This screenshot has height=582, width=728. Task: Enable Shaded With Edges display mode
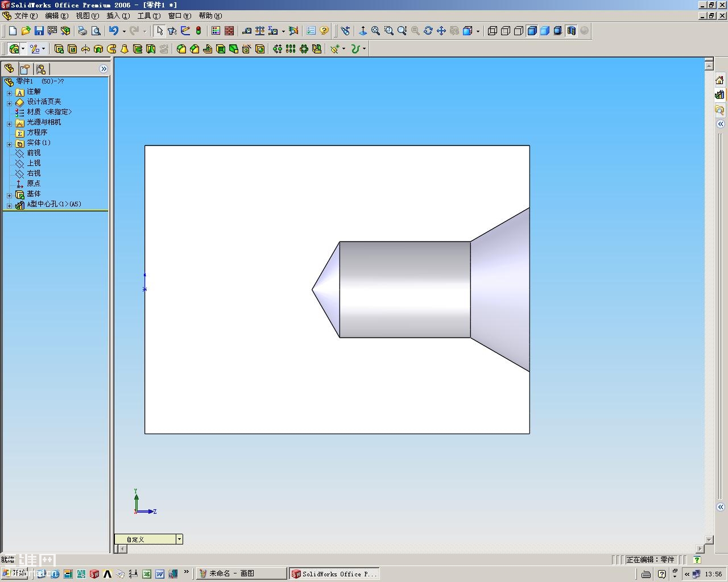pyautogui.click(x=532, y=31)
